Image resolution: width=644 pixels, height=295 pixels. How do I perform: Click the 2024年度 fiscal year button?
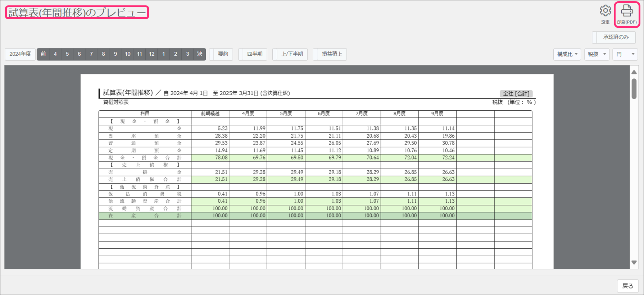[20, 54]
